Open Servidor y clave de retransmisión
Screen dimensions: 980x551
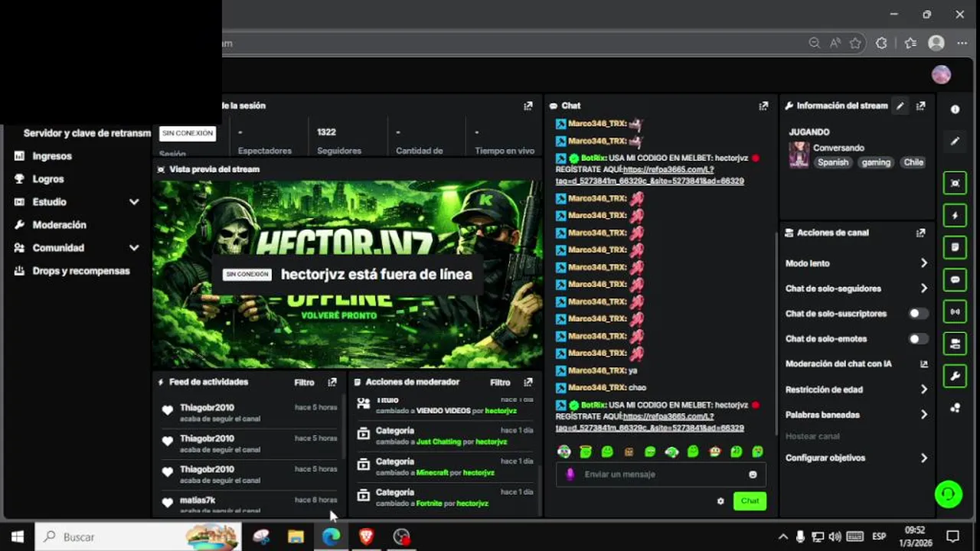(x=87, y=133)
